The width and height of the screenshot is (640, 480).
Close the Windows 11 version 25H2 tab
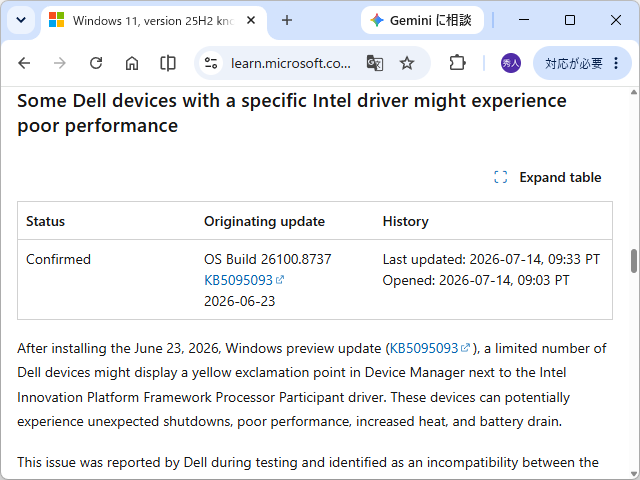pyautogui.click(x=251, y=20)
